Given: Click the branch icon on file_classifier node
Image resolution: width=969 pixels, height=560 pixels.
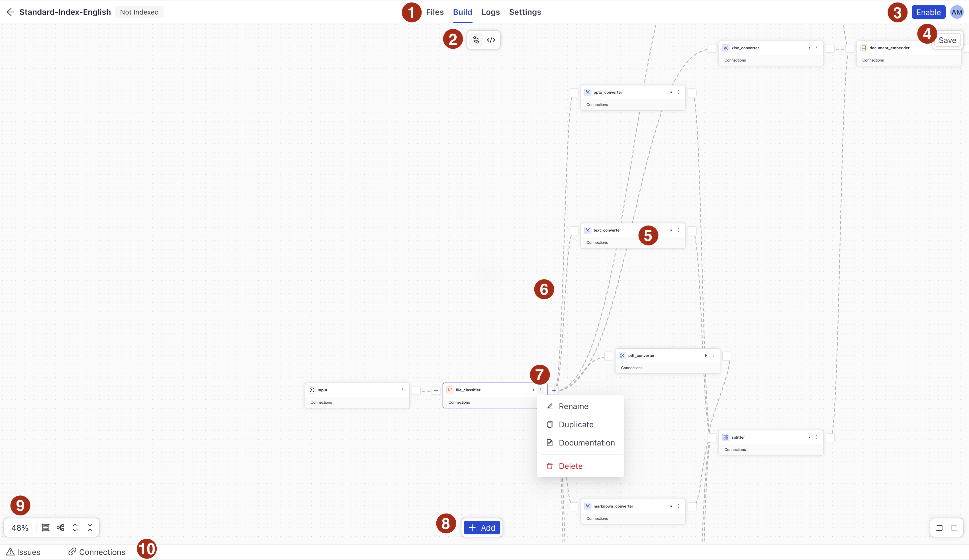Looking at the screenshot, I should (x=450, y=390).
